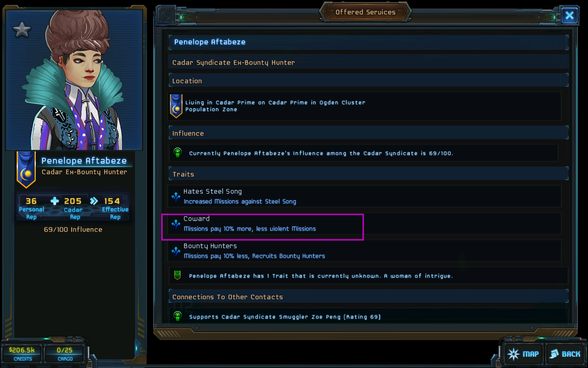This screenshot has height=368, width=588.
Task: Click the Zoe Peng connection beacon icon
Action: pyautogui.click(x=178, y=316)
